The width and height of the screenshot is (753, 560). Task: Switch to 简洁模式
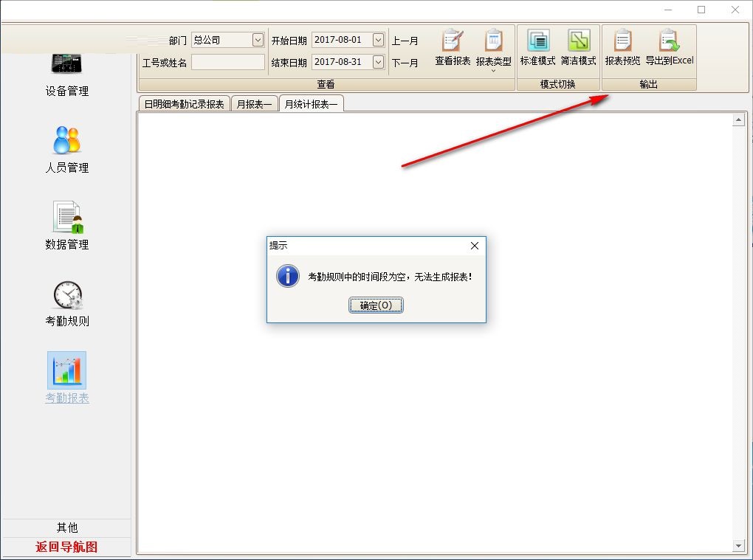click(x=578, y=47)
